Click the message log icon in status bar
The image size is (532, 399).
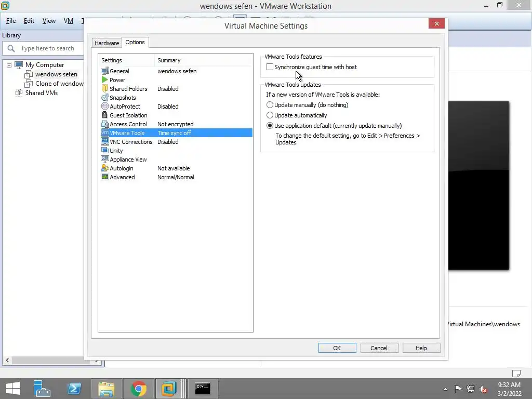[x=516, y=373]
